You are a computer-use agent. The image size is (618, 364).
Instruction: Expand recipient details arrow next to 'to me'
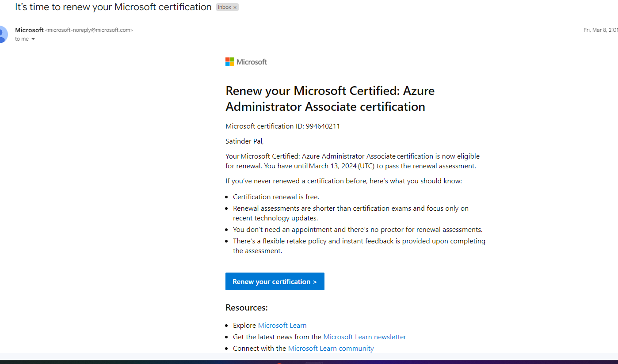pyautogui.click(x=33, y=39)
